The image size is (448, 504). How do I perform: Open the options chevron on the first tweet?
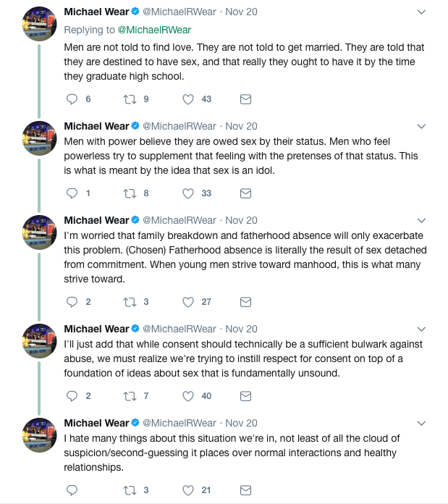pos(423,12)
